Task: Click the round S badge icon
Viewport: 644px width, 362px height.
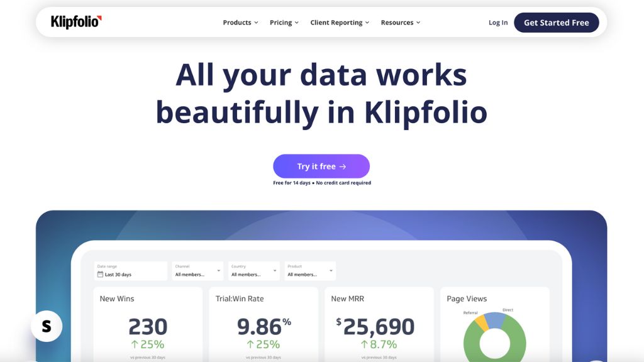Action: pos(47,326)
